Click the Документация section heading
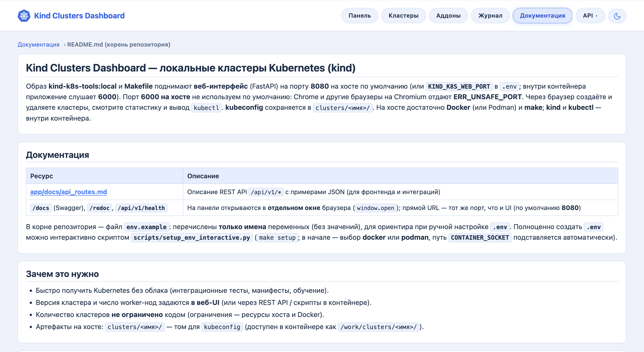 coord(58,155)
